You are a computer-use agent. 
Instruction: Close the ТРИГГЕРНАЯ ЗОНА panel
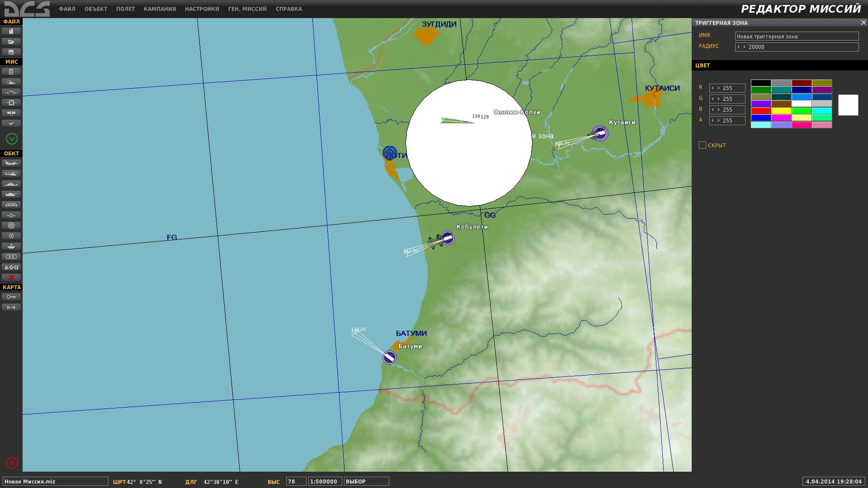(x=863, y=23)
